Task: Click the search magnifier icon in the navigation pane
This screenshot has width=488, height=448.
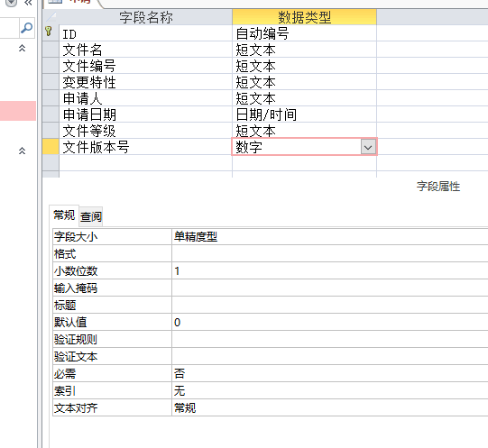Action: tap(26, 28)
